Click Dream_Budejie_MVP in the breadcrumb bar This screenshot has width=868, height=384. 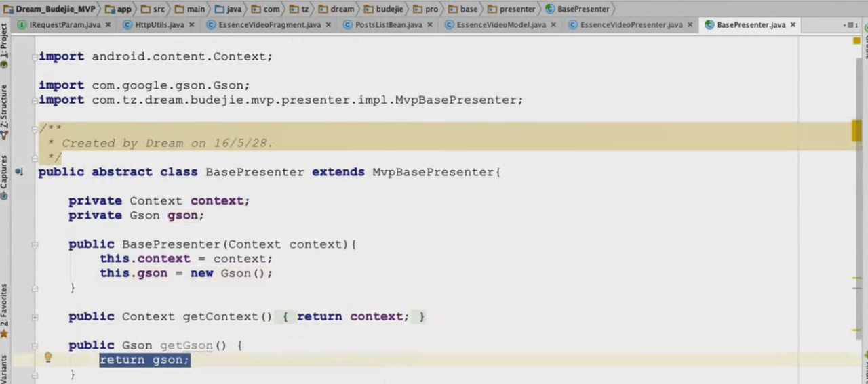[50, 9]
